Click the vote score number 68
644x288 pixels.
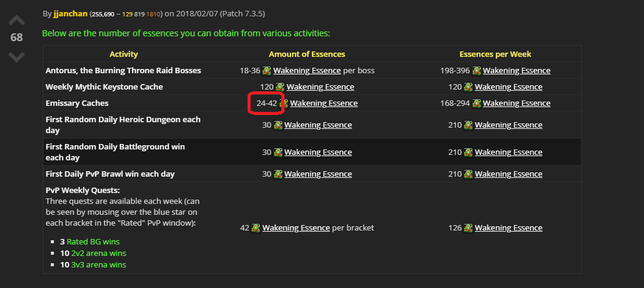tap(16, 38)
